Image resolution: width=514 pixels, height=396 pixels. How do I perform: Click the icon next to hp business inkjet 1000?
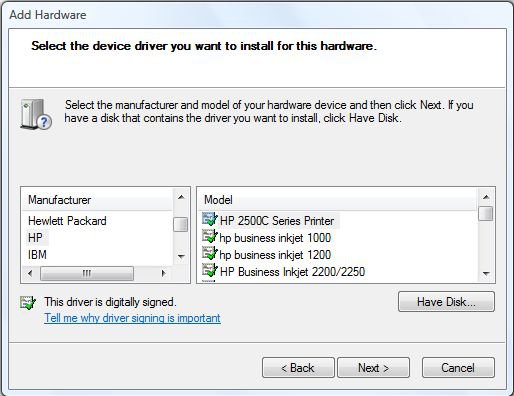(210, 237)
